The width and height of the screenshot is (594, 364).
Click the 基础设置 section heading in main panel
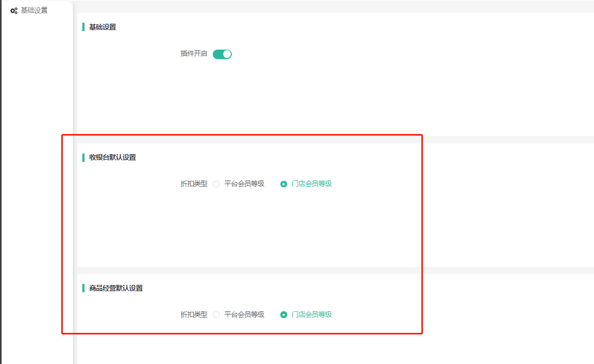click(x=102, y=27)
